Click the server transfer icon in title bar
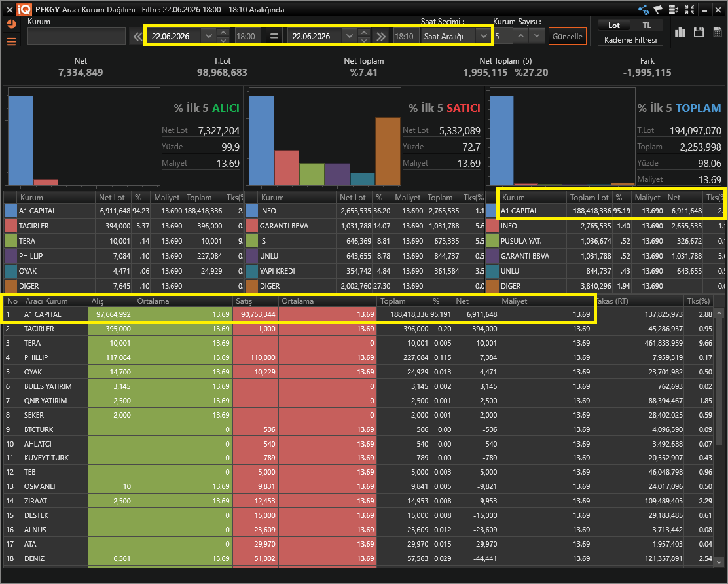Image resolution: width=728 pixels, height=584 pixels. pos(674,10)
